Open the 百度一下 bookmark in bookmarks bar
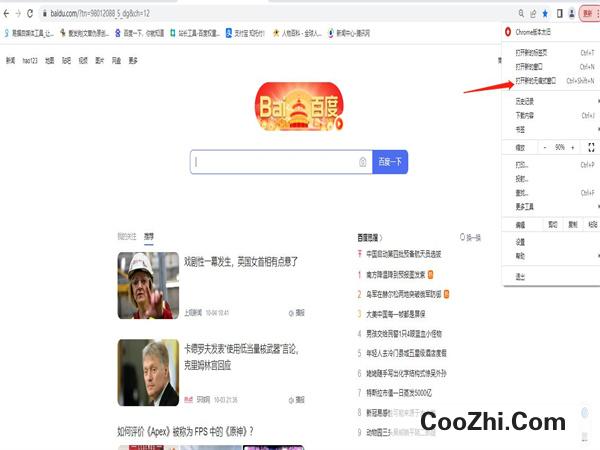The height and width of the screenshot is (450, 600). [x=139, y=33]
